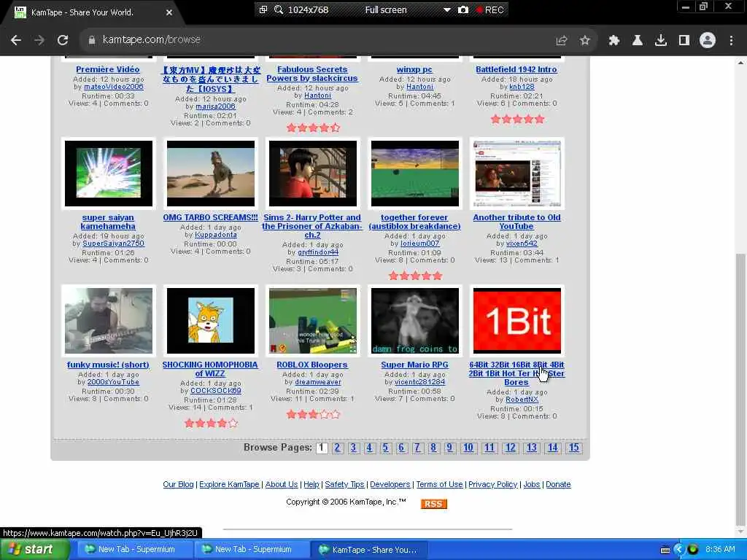Expand hidden system tray icons arrow

[679, 550]
